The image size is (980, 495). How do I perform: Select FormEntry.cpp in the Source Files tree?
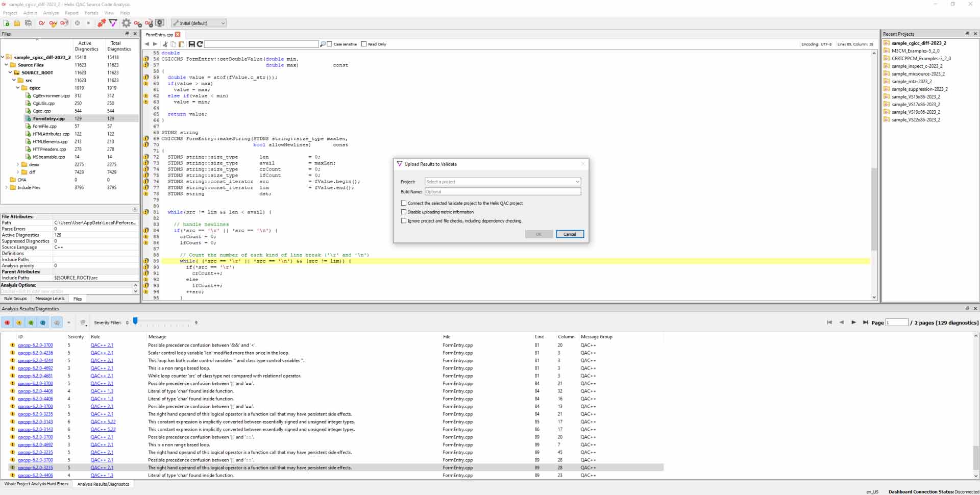click(48, 118)
